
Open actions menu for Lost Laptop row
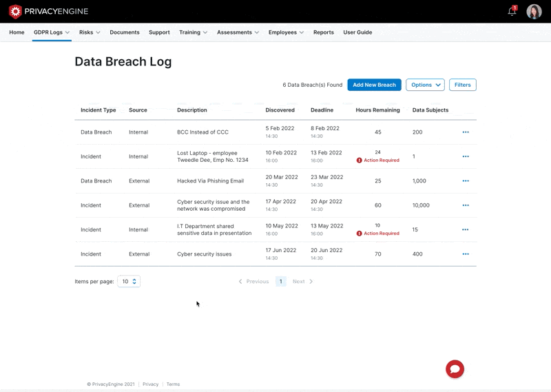click(466, 156)
